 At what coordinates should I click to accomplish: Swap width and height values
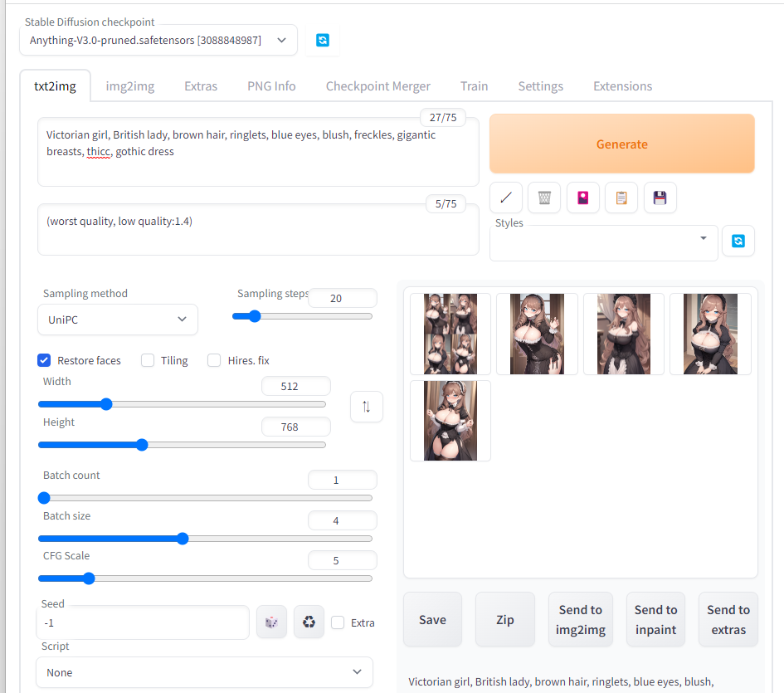pos(366,407)
